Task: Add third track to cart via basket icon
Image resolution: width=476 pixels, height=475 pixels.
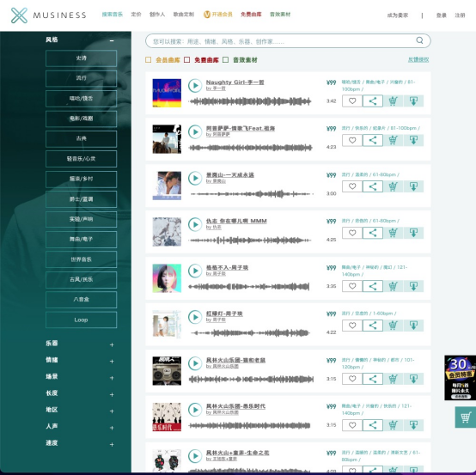Action: pyautogui.click(x=394, y=186)
